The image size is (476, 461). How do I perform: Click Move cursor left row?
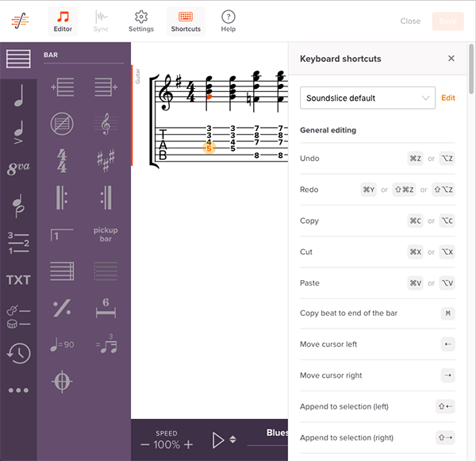tap(378, 344)
